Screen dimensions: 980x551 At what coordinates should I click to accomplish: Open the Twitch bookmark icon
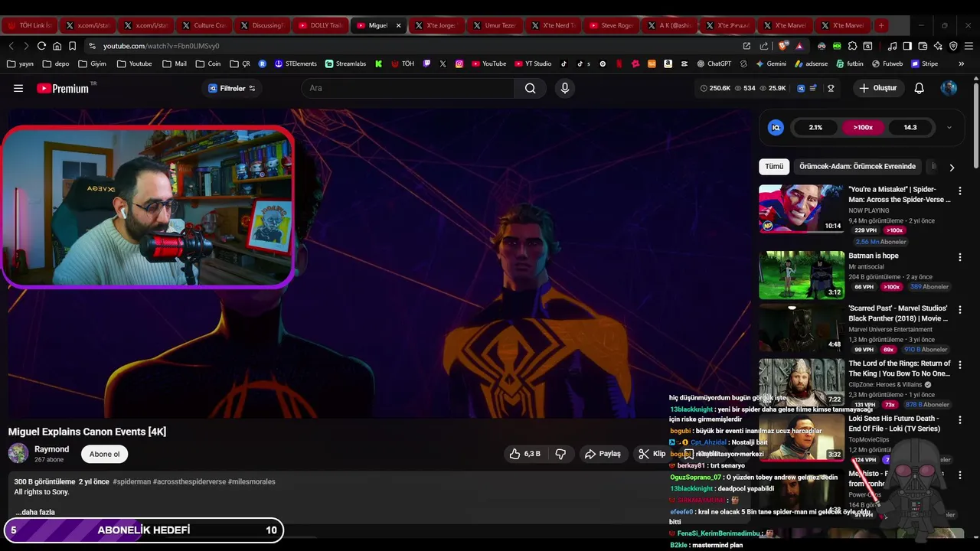(x=426, y=64)
